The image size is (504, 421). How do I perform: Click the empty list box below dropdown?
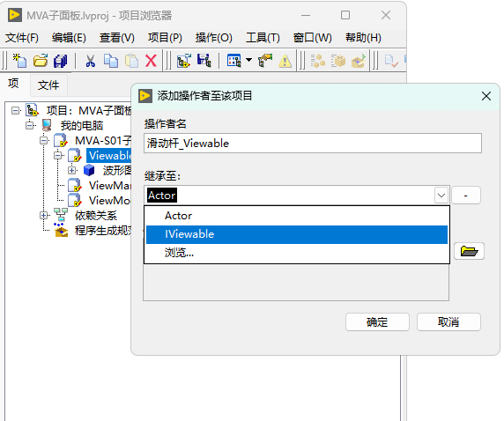tap(296, 282)
